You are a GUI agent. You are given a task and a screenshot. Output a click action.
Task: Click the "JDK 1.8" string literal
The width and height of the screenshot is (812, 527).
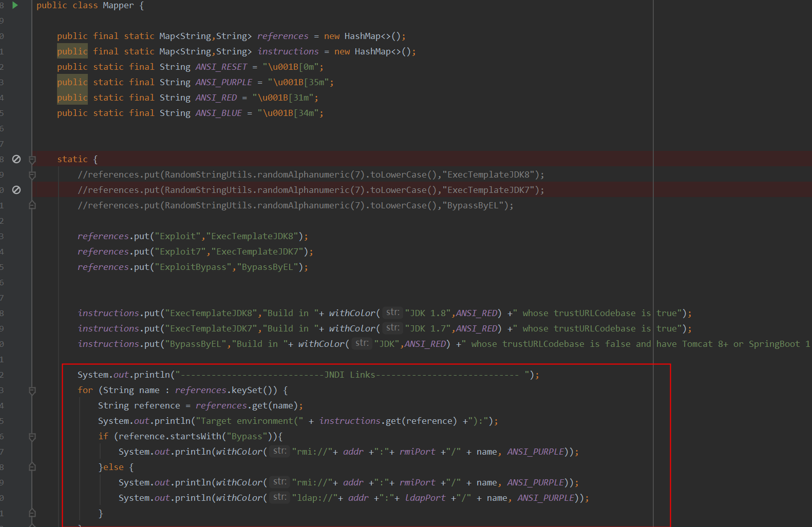point(428,314)
